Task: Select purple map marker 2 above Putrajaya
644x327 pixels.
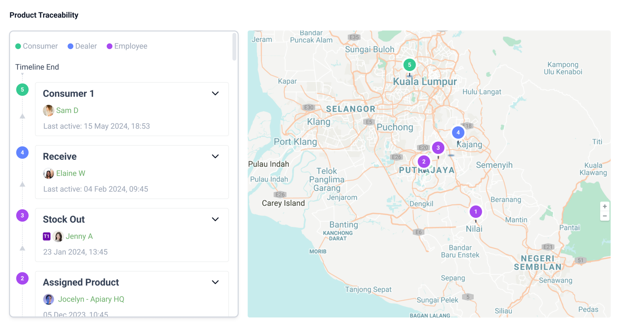Action: 424,162
